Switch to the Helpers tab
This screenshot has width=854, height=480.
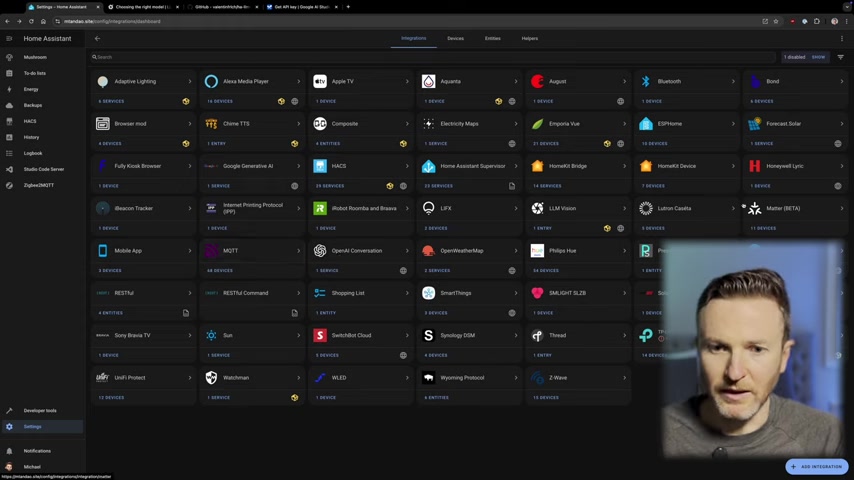click(x=529, y=38)
